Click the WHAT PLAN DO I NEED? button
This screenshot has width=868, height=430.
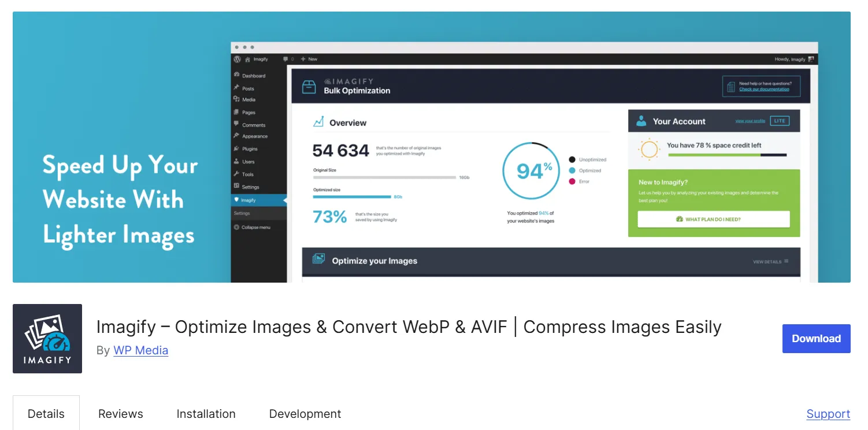[x=714, y=220]
